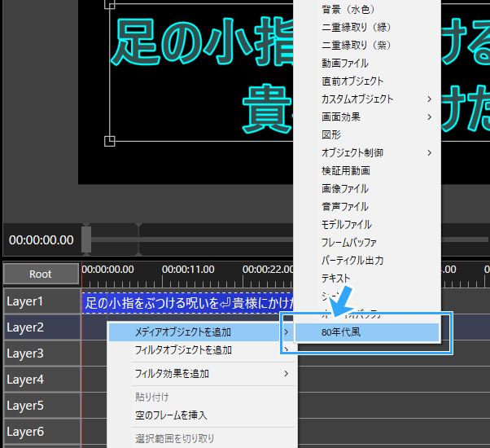
Task: Click the bottom-left resize handle of text box
Action: coord(109,141)
